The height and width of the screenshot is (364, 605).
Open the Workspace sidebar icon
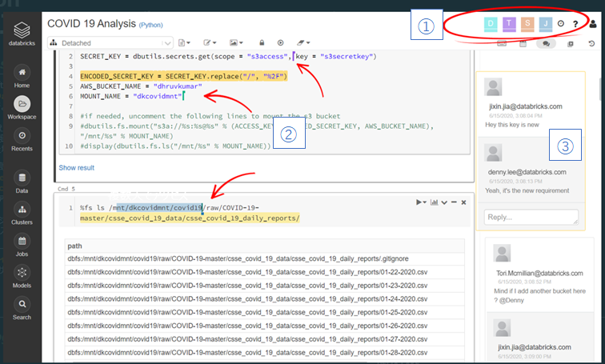(x=22, y=107)
